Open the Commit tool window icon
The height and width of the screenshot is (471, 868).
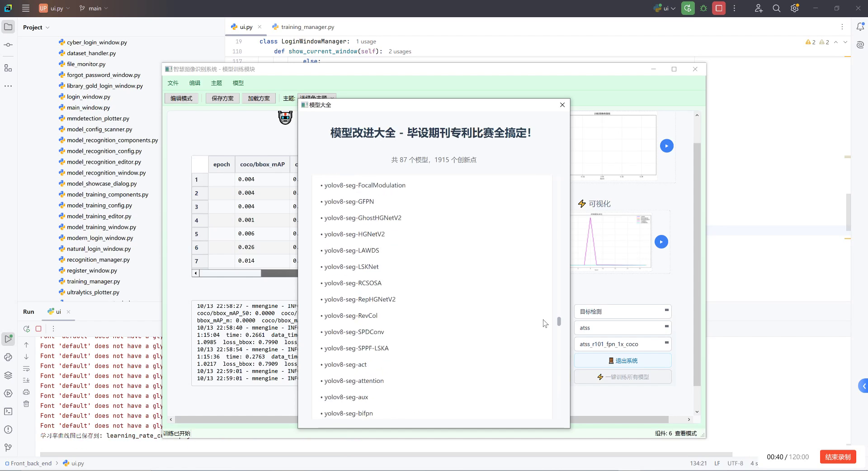[8, 45]
